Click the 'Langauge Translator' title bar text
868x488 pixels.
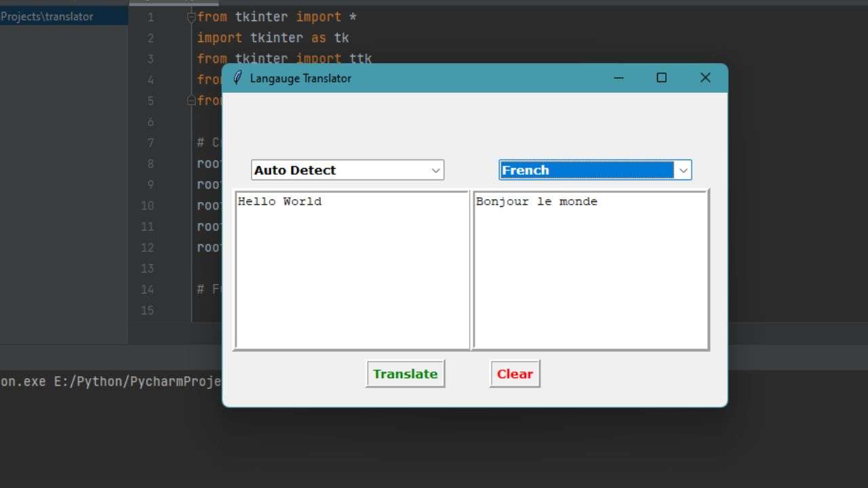(300, 78)
